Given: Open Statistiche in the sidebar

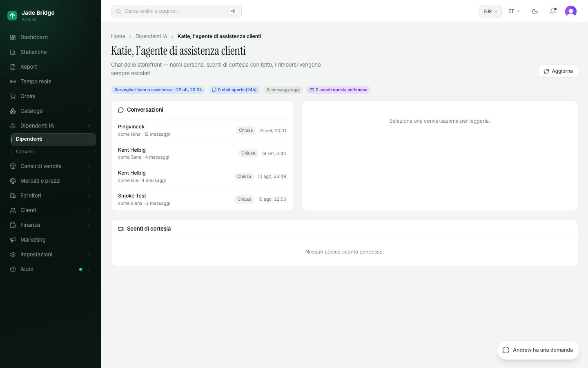Looking at the screenshot, I should tap(51, 52).
